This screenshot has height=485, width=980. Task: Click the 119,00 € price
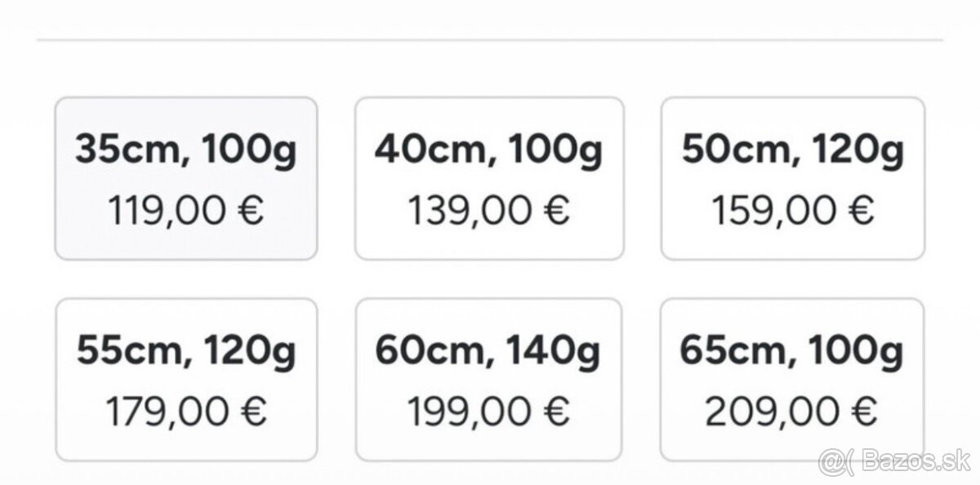coord(186,211)
